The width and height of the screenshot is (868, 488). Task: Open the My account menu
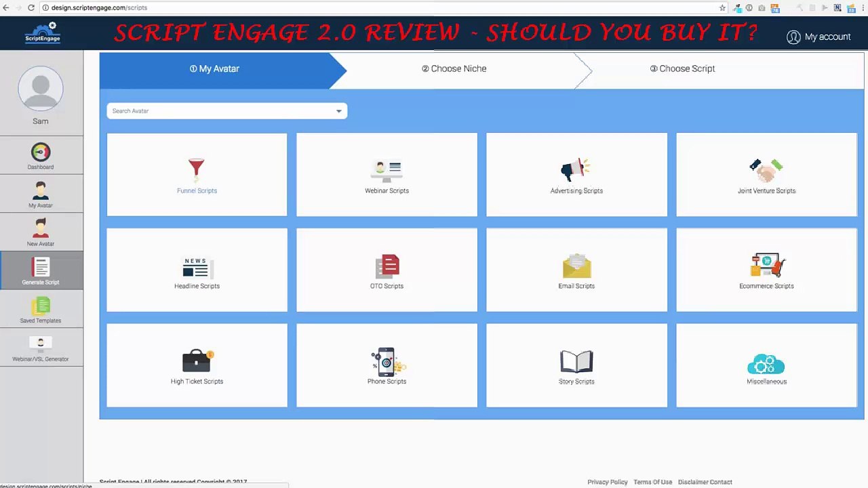(x=818, y=37)
